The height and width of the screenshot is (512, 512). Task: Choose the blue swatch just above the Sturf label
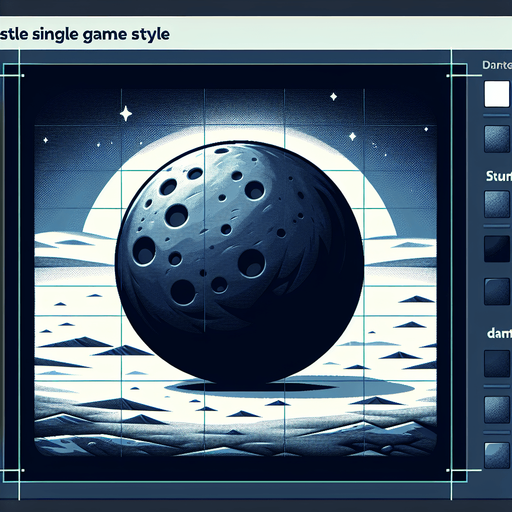(x=497, y=139)
